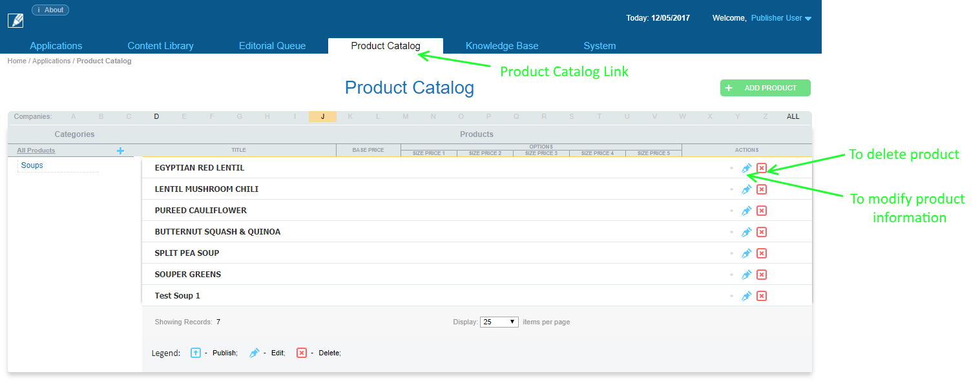
Task: Open the Publisher User account dropdown
Action: (781, 18)
